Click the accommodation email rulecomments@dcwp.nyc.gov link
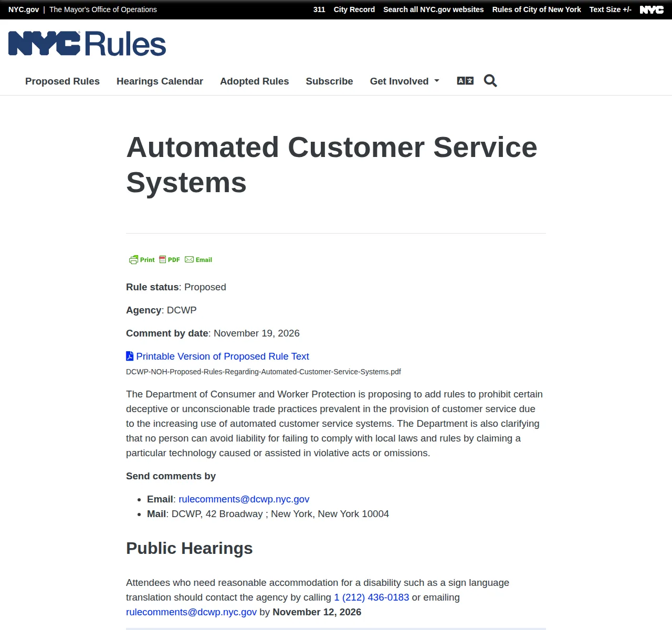The height and width of the screenshot is (630, 672). click(192, 612)
